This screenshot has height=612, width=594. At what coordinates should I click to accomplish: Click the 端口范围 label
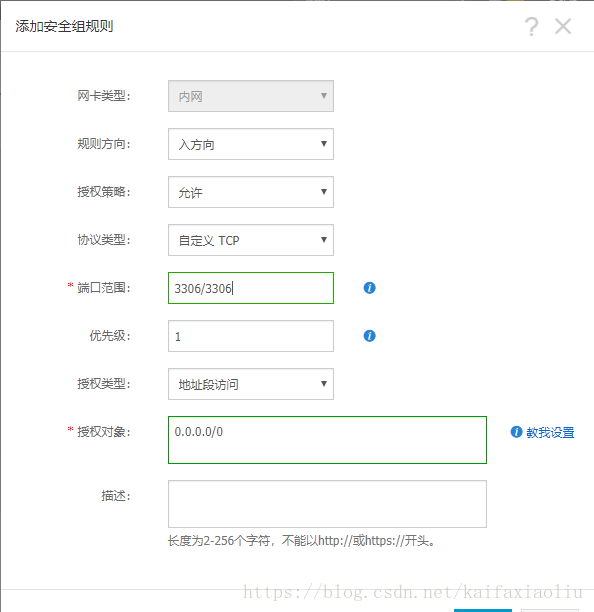click(x=103, y=288)
